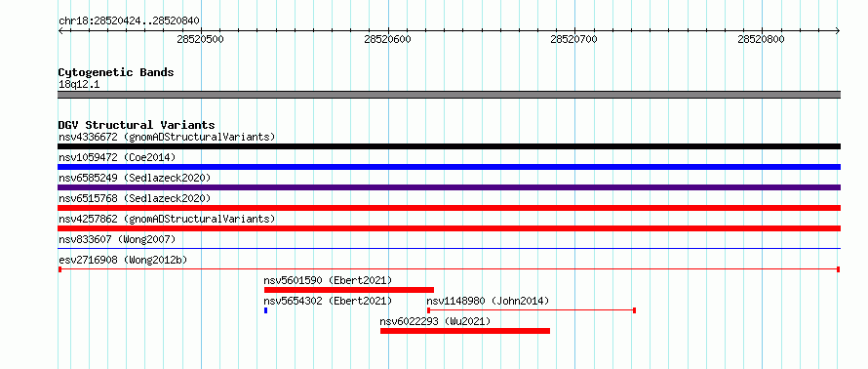Open nsv6585249 (Sedlazeck2020) label
The width and height of the screenshot is (868, 369).
(x=135, y=178)
